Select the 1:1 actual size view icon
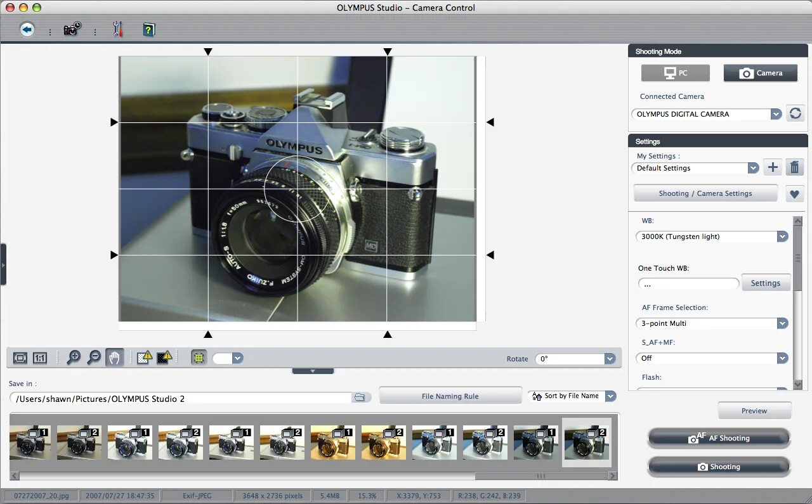The image size is (812, 504). (40, 358)
